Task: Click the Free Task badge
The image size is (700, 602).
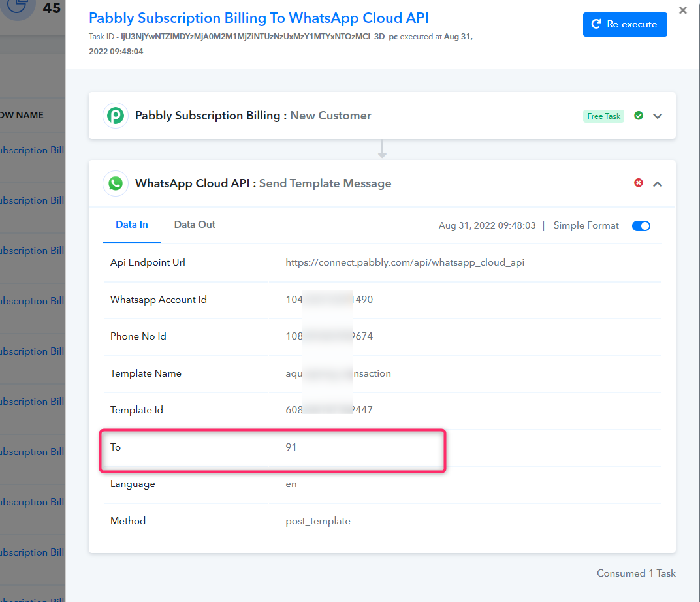Action: pos(603,116)
